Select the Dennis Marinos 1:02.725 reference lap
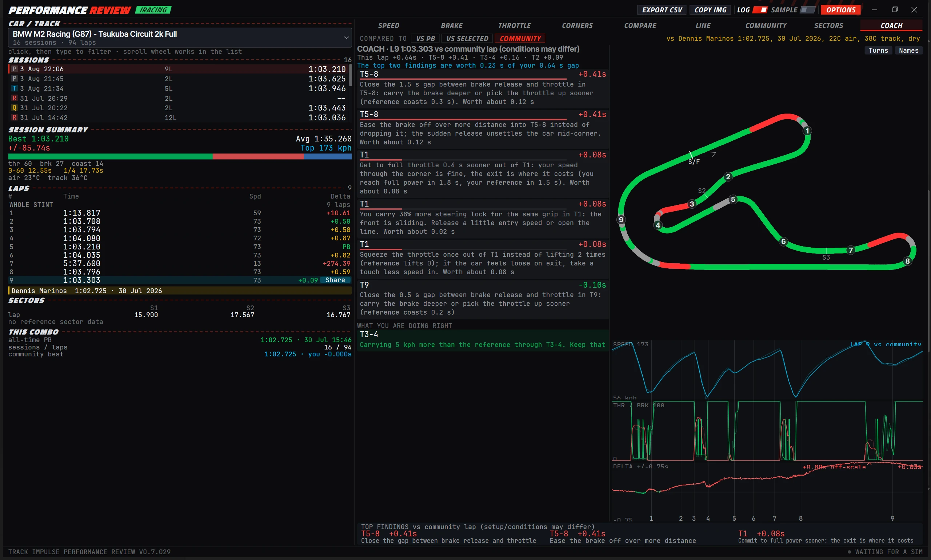 coord(180,291)
